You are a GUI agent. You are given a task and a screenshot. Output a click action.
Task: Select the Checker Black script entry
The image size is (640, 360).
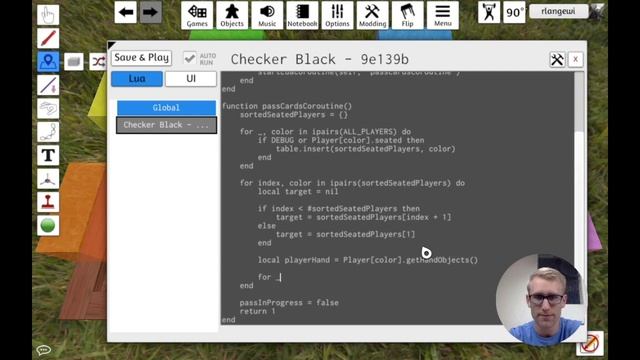click(x=167, y=125)
